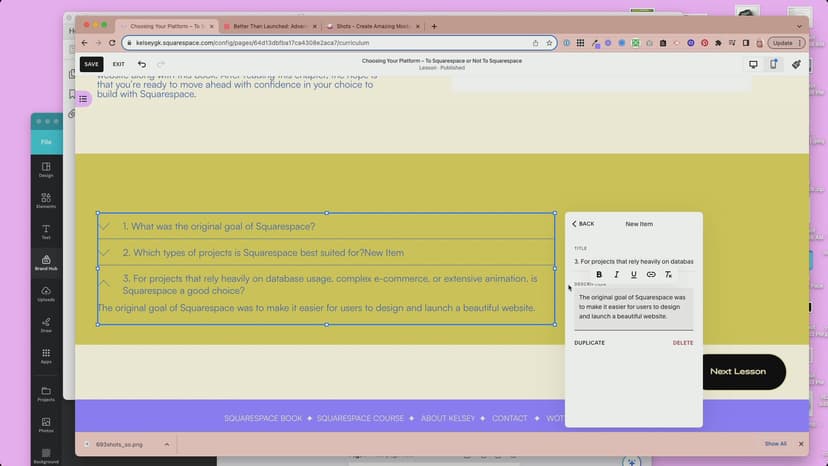Open the download options arrow for 693shots_so.png
The image size is (828, 466).
tap(166, 444)
